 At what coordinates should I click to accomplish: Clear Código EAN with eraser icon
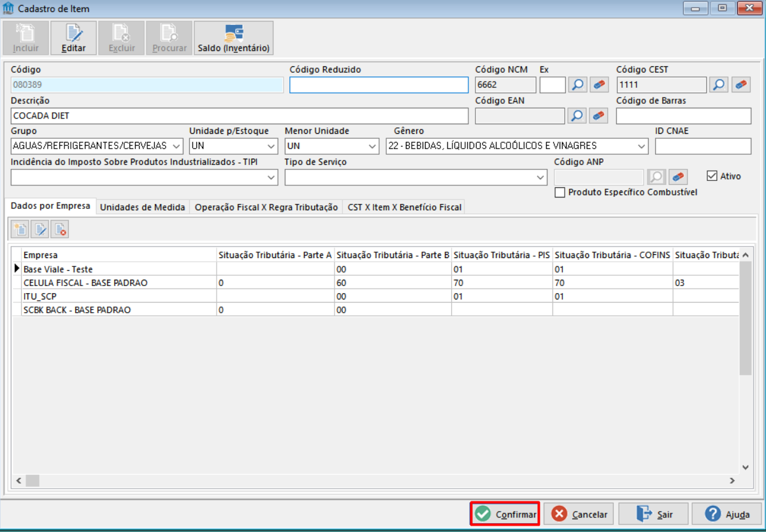pos(599,115)
